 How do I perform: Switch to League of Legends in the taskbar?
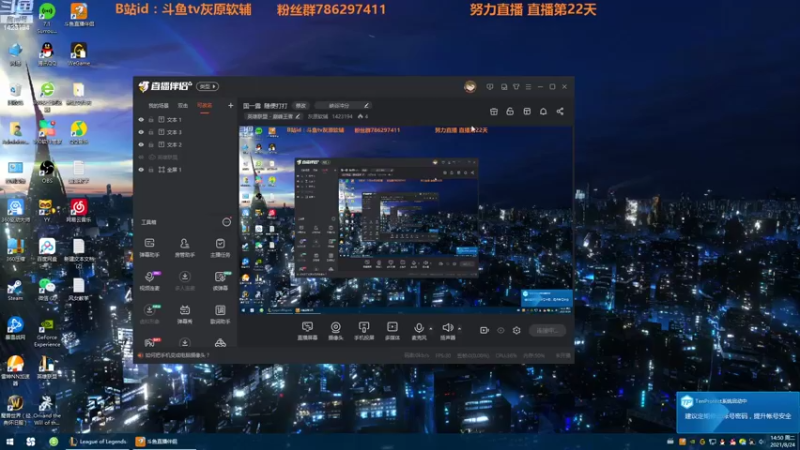[x=97, y=442]
